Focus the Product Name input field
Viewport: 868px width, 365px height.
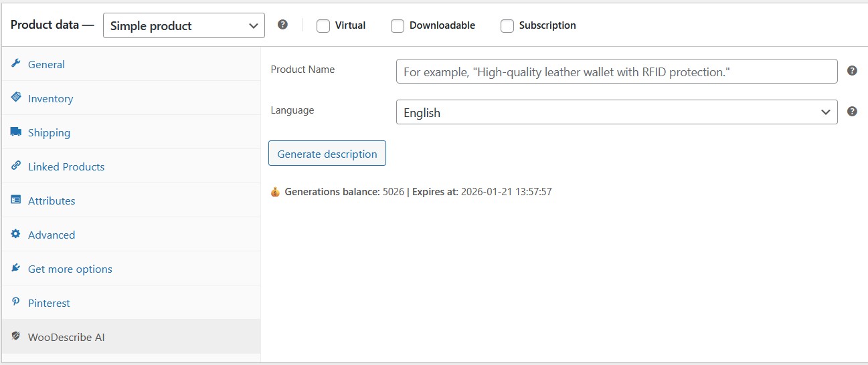(x=616, y=72)
